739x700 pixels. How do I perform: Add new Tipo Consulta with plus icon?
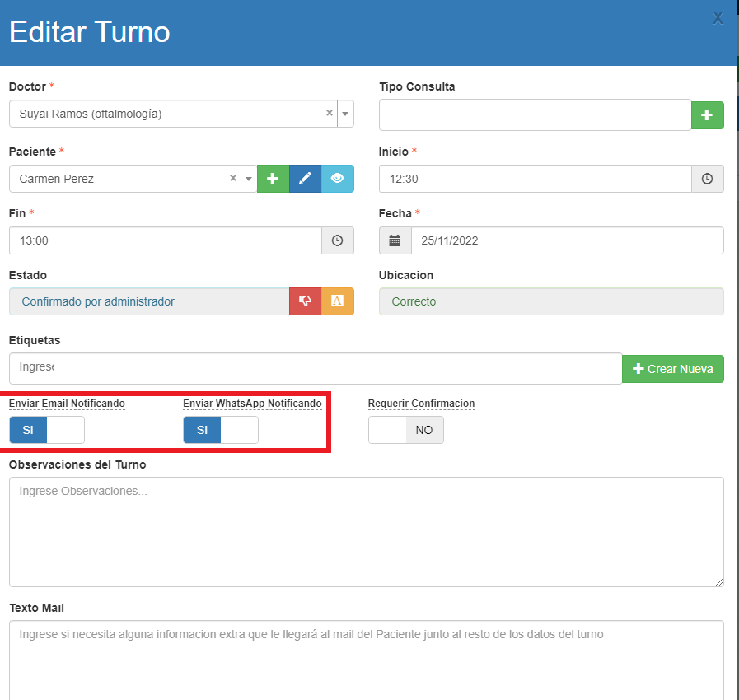coord(707,115)
